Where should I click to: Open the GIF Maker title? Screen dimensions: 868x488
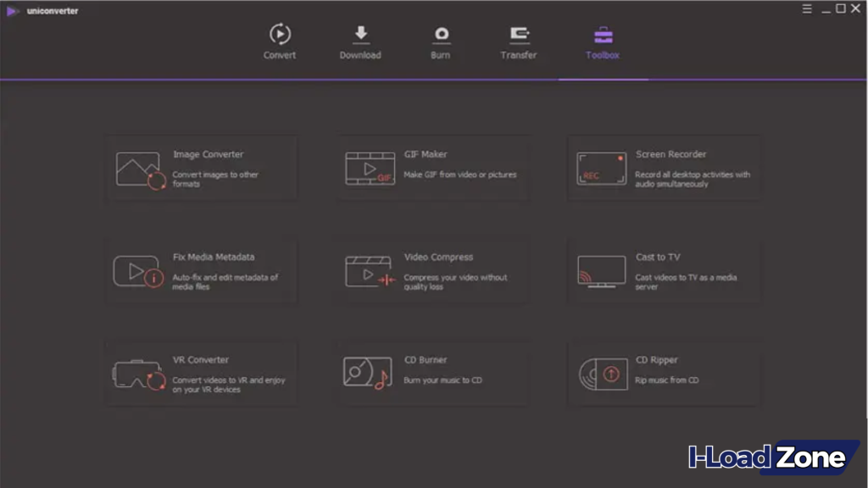pyautogui.click(x=426, y=154)
